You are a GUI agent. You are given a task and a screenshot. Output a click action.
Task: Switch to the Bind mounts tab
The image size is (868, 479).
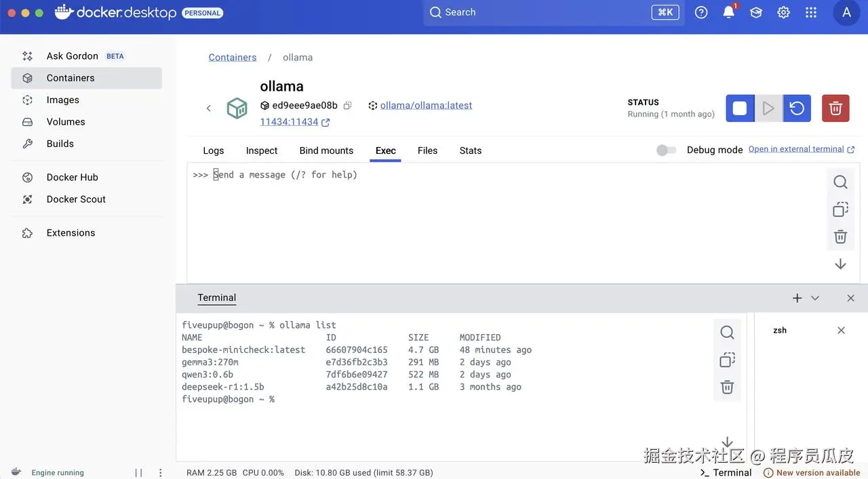tap(326, 150)
